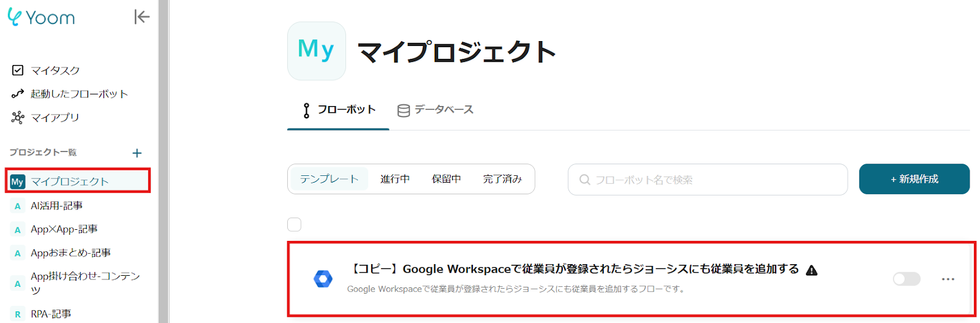980x323 pixels.
Task: Click the A badge beside App×App-記事
Action: click(x=18, y=230)
